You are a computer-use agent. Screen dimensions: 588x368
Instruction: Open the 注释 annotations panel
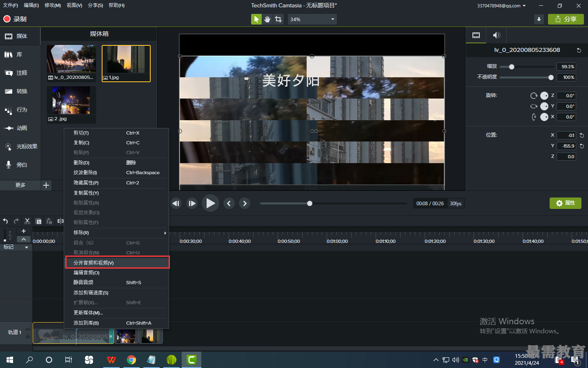tap(20, 73)
